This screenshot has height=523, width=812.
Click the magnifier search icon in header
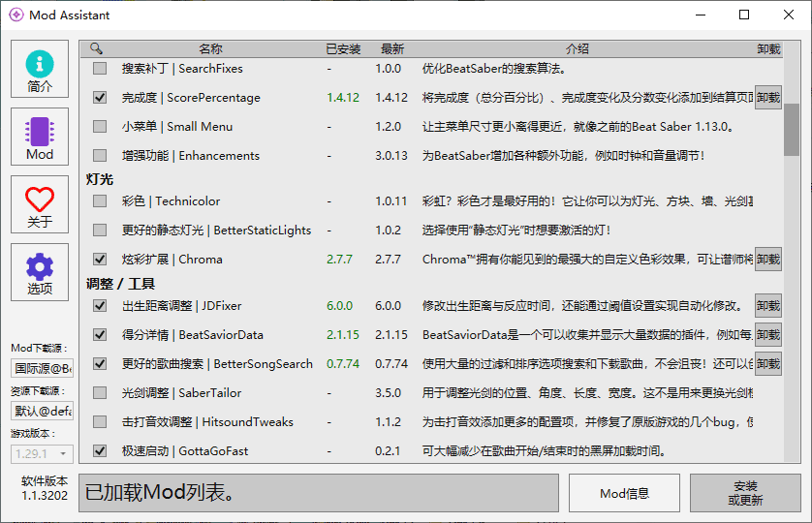(96, 48)
